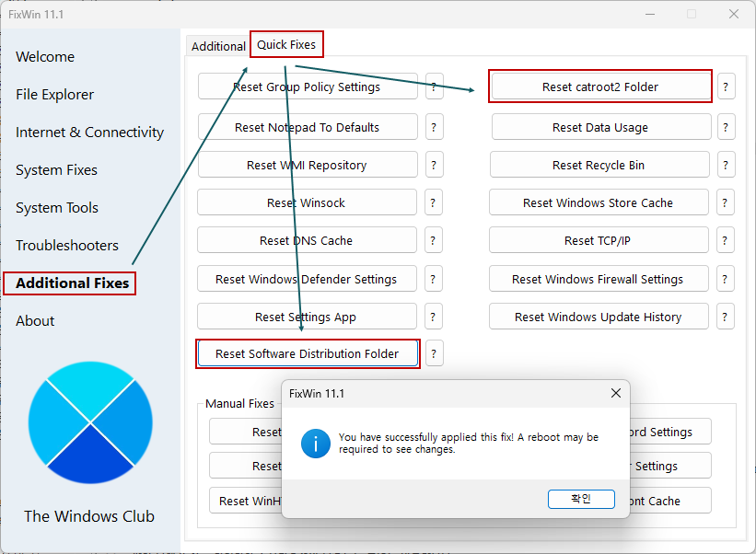This screenshot has width=756, height=554.
Task: Run Reset Settings App
Action: [307, 317]
